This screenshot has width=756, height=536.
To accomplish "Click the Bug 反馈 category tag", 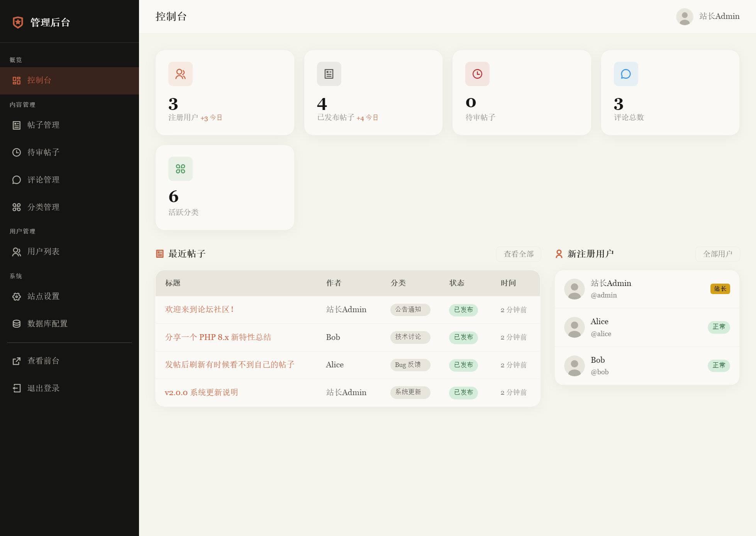I will point(410,365).
